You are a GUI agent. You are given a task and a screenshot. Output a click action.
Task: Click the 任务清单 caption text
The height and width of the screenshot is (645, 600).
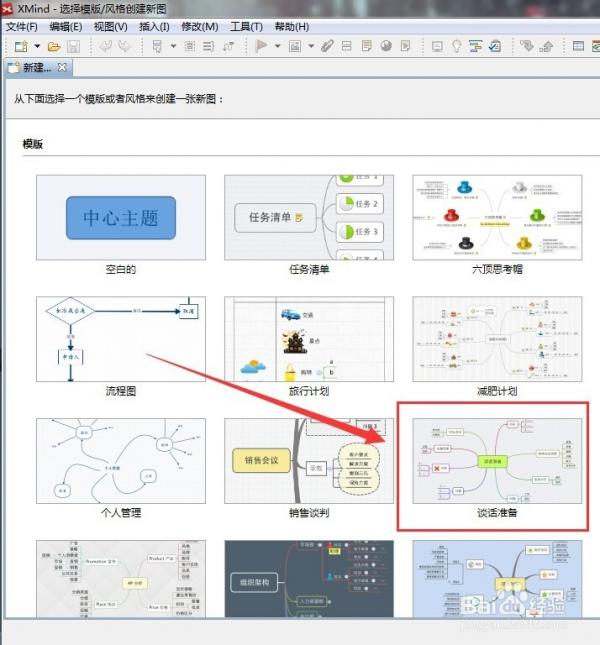pyautogui.click(x=309, y=269)
